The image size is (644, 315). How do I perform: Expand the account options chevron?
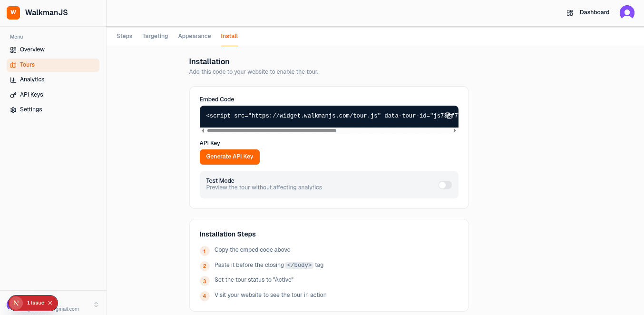(x=96, y=304)
